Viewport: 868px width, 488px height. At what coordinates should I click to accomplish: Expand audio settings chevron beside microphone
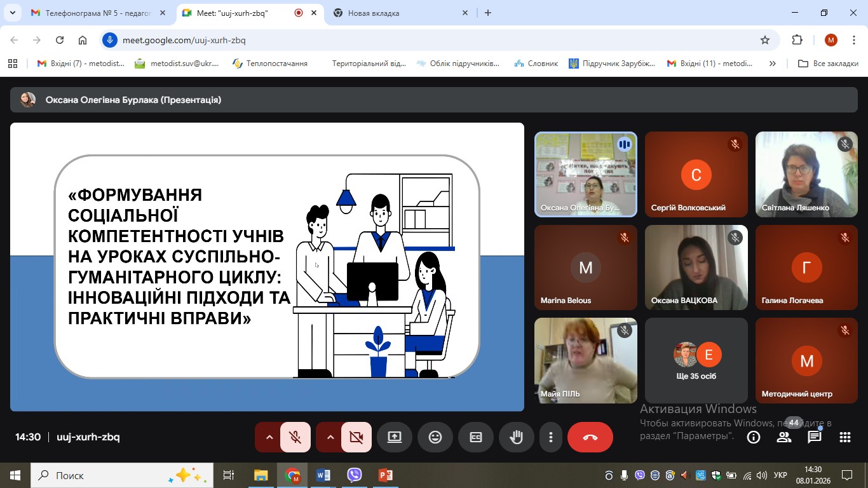tap(269, 437)
